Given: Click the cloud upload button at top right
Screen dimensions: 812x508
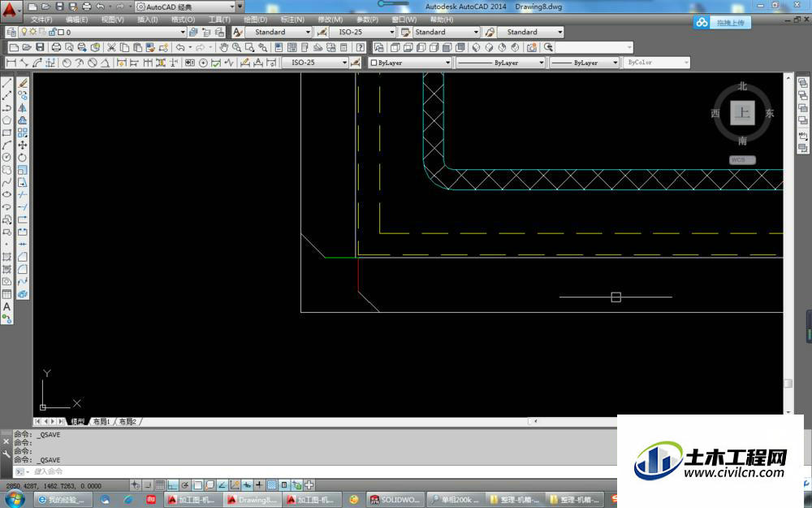Looking at the screenshot, I should (x=722, y=23).
